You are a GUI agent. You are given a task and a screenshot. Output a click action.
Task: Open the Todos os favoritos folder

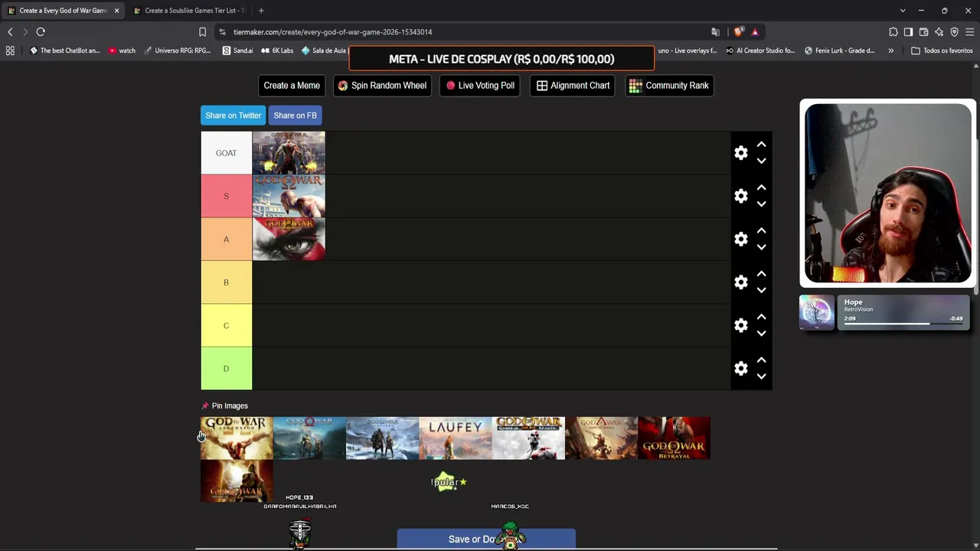(x=942, y=51)
